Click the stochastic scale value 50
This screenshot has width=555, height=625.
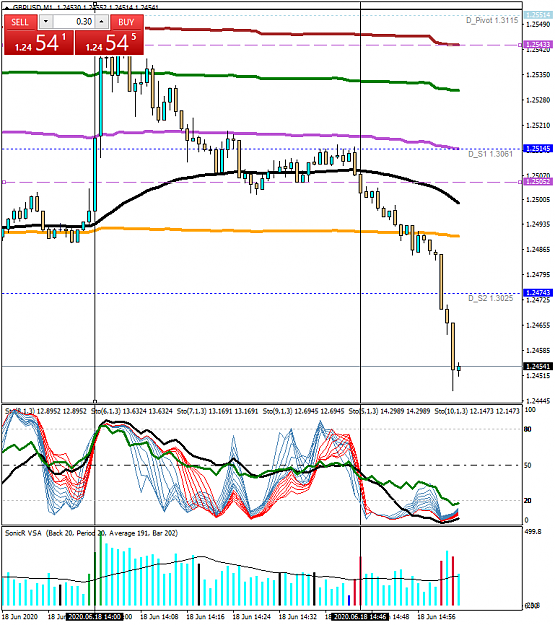pyautogui.click(x=527, y=465)
